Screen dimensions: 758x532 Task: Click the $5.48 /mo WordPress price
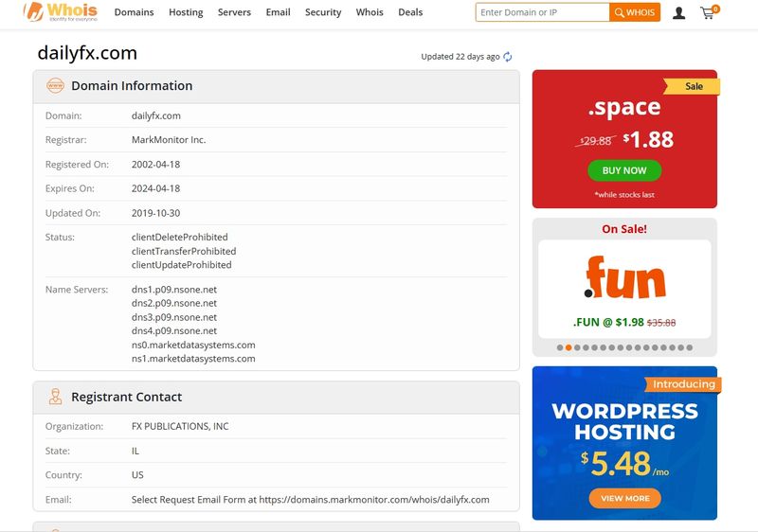(x=624, y=464)
